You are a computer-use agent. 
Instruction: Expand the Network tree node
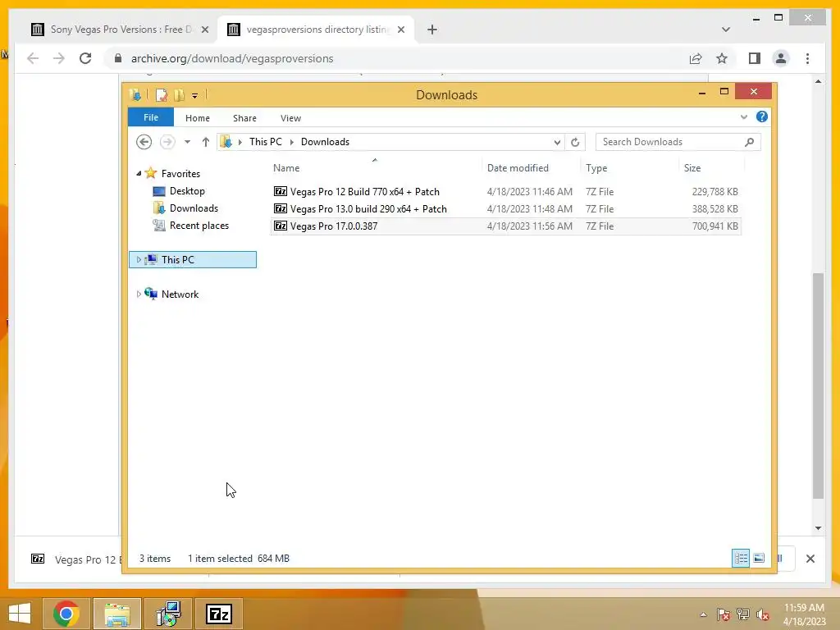click(139, 294)
